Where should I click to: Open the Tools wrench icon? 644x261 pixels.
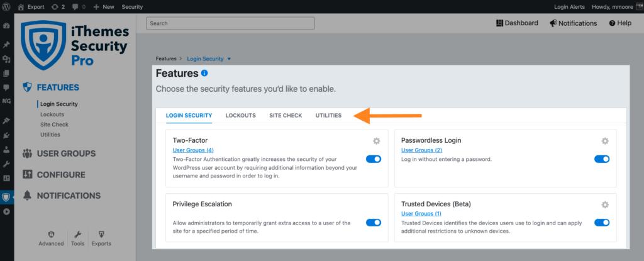pyautogui.click(x=77, y=235)
